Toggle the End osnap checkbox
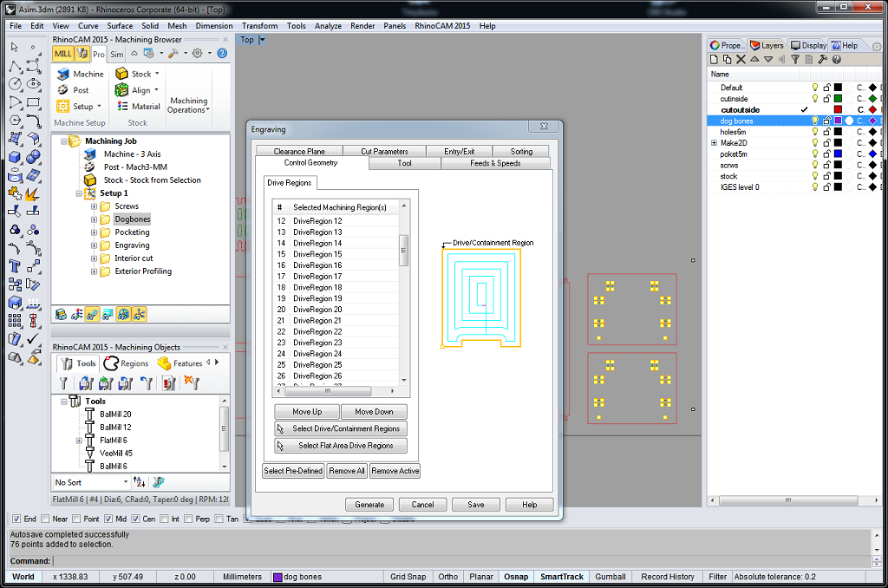 click(x=16, y=519)
